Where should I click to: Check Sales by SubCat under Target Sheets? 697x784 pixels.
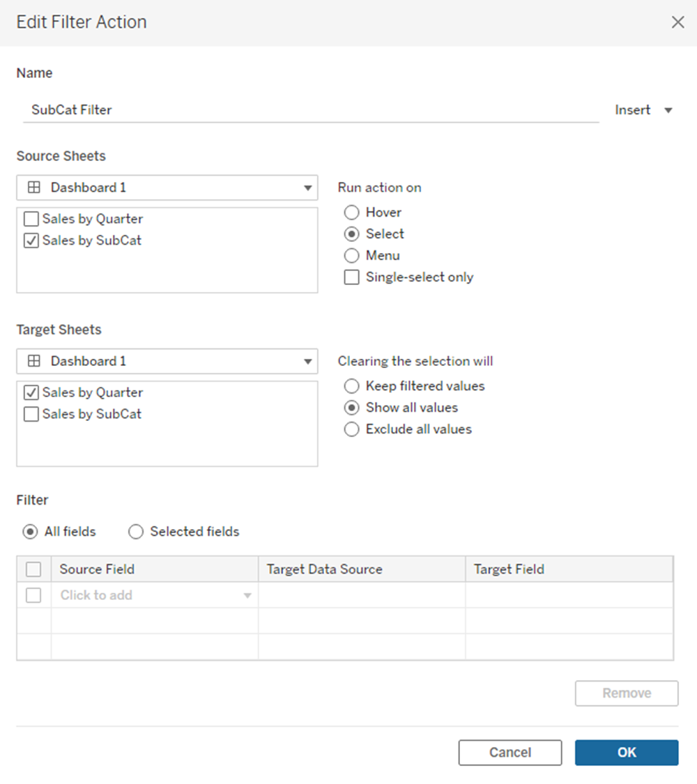click(x=31, y=413)
